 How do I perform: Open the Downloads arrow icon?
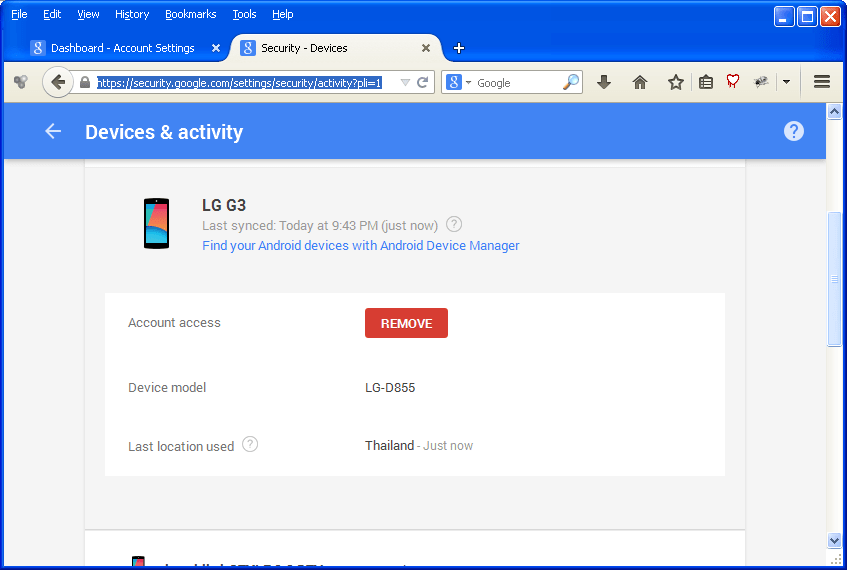click(604, 82)
